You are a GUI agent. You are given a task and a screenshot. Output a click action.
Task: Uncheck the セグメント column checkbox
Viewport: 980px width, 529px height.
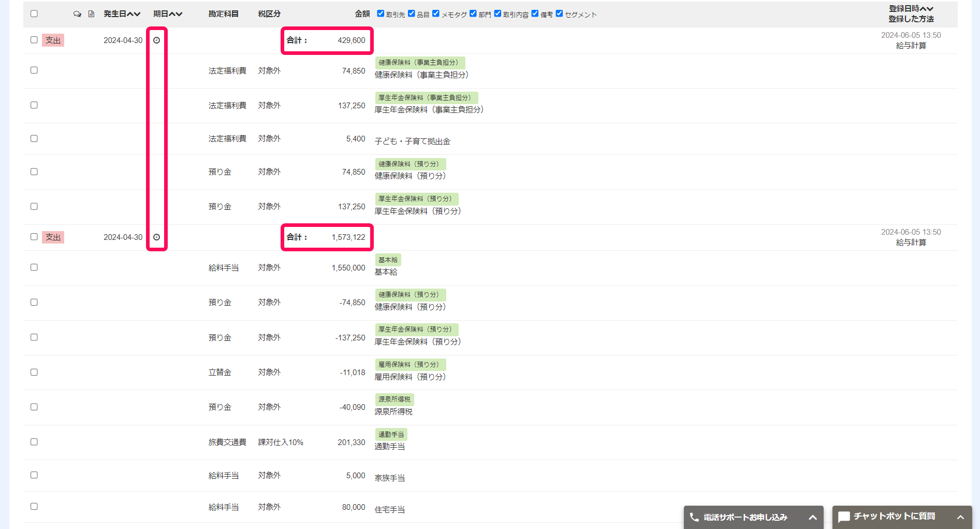559,13
